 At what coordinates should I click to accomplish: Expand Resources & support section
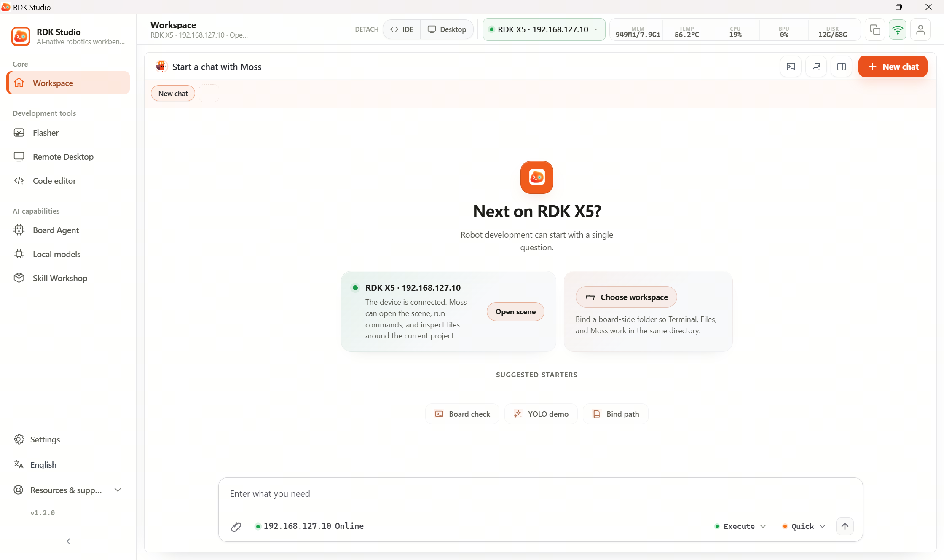(68, 490)
